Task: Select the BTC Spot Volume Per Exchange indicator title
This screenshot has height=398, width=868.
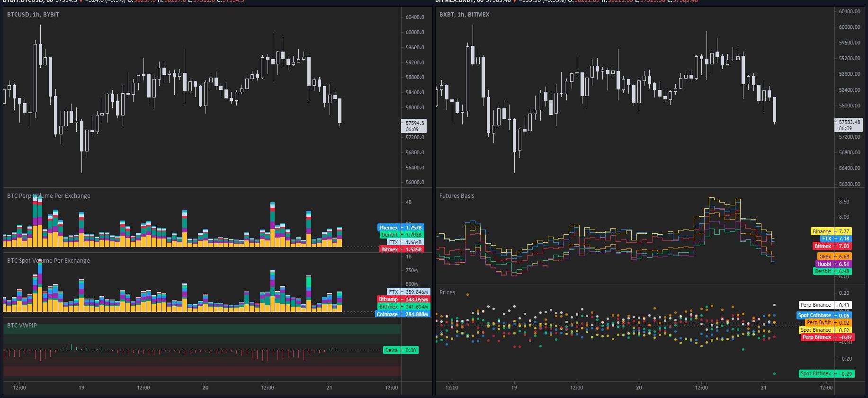Action: (48, 261)
